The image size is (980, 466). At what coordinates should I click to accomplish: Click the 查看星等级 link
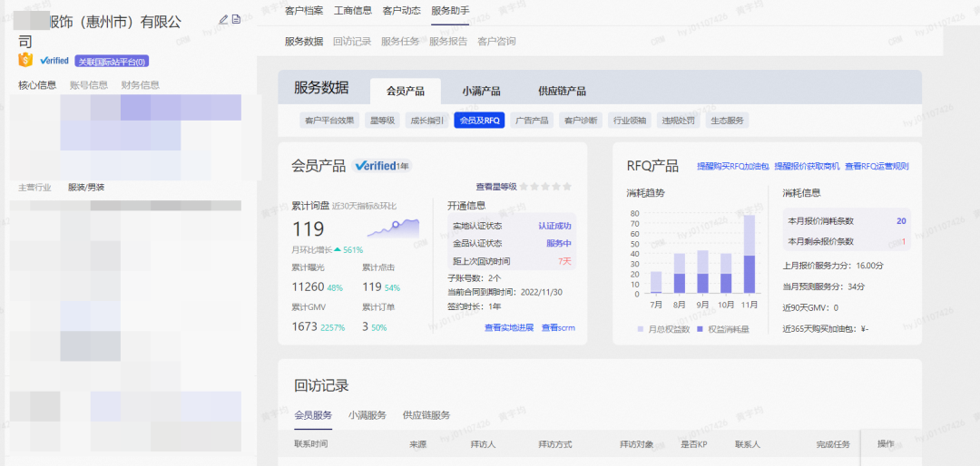click(496, 186)
